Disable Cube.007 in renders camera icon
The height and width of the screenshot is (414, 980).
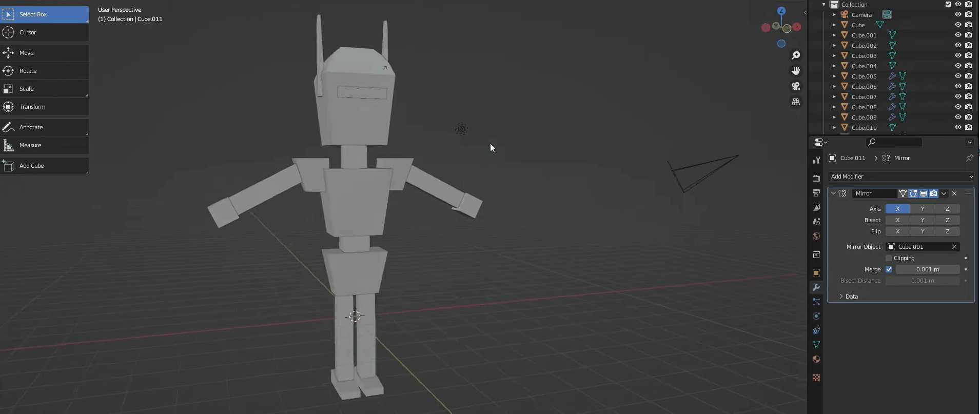click(968, 96)
